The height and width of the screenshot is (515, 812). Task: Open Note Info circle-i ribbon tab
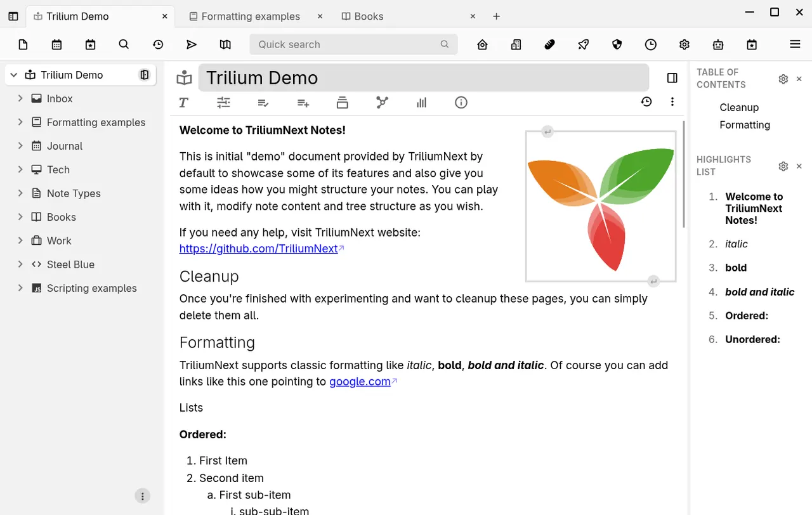point(461,102)
